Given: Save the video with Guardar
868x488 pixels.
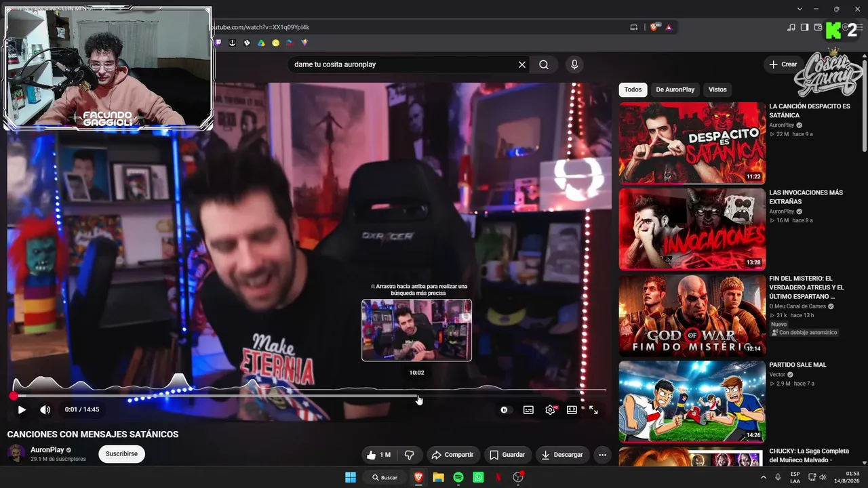Looking at the screenshot, I should coord(507,455).
